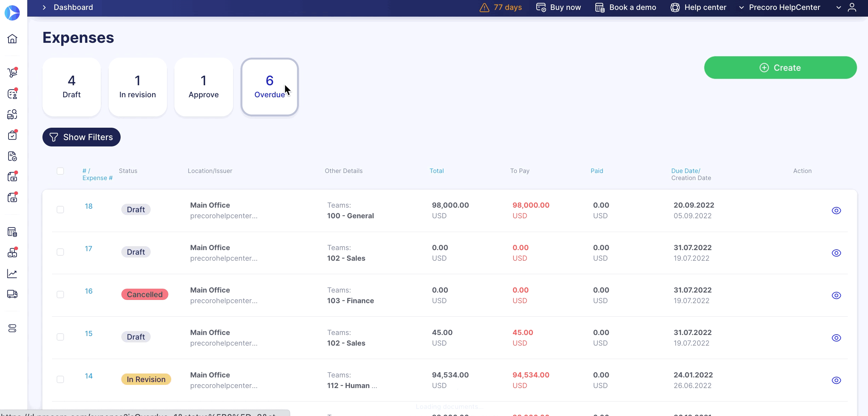The image size is (868, 416).
Task: Sort by the # / Expense # column
Action: (97, 174)
